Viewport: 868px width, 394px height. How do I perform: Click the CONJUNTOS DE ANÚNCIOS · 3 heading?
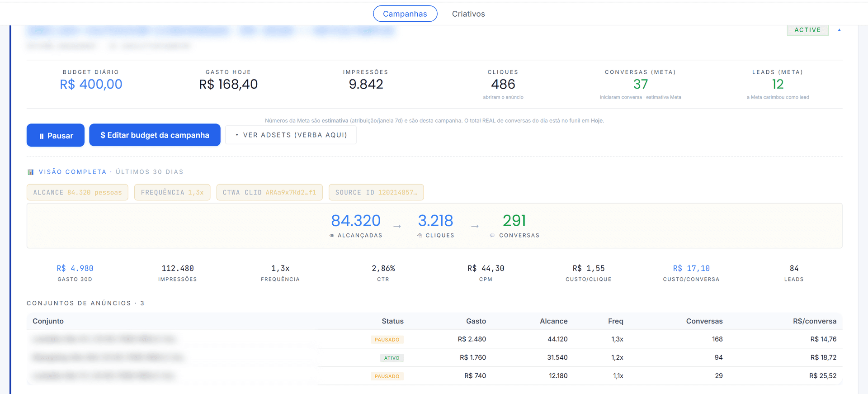coord(85,303)
